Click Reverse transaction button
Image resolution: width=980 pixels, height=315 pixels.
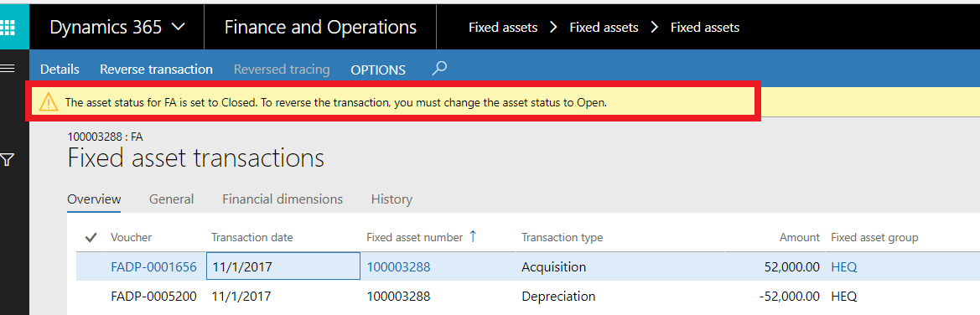click(x=156, y=70)
